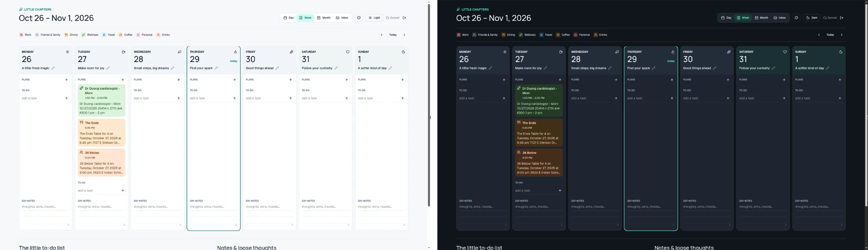
Task: Toggle the Coffee filter in dark window
Action: (x=563, y=35)
